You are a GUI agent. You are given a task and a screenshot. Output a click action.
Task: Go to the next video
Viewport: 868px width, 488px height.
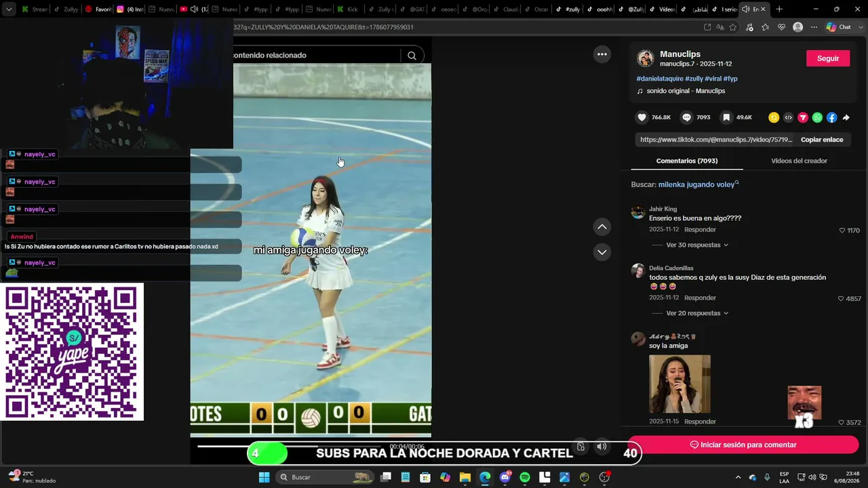point(602,252)
